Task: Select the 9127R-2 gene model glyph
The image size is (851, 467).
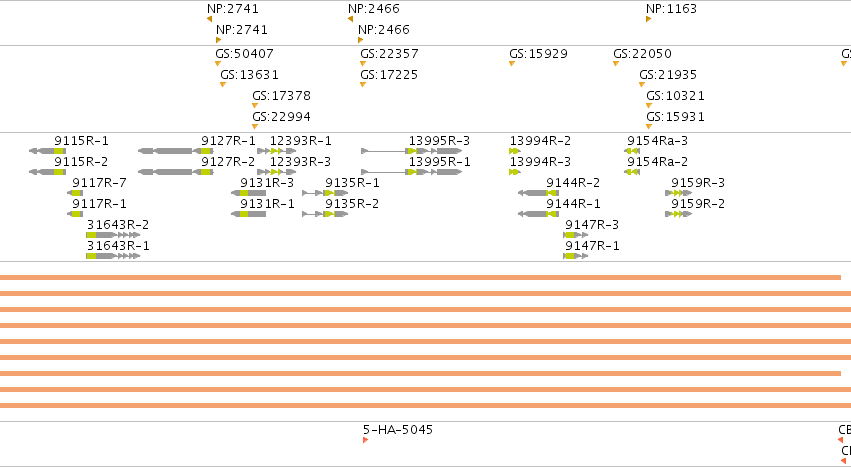Action: [176, 172]
